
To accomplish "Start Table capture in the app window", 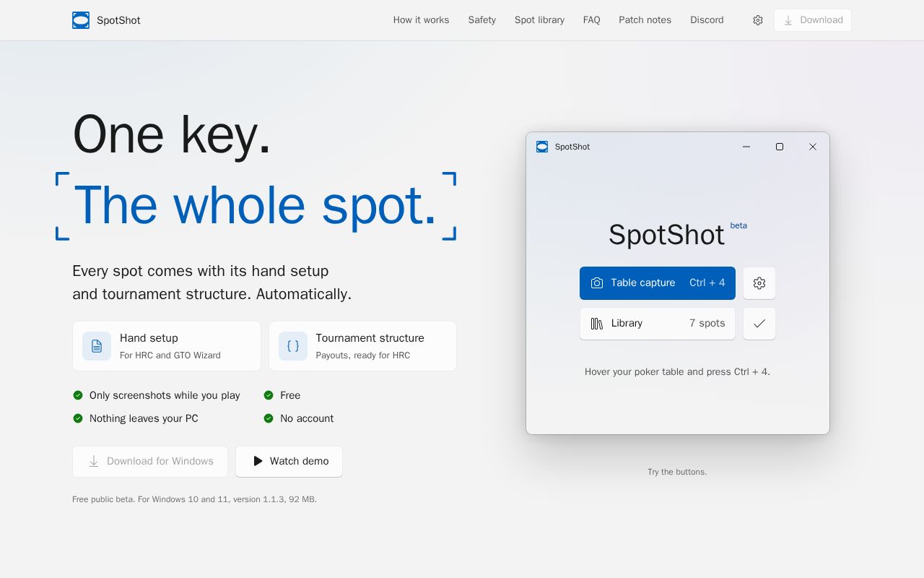I will 658,283.
